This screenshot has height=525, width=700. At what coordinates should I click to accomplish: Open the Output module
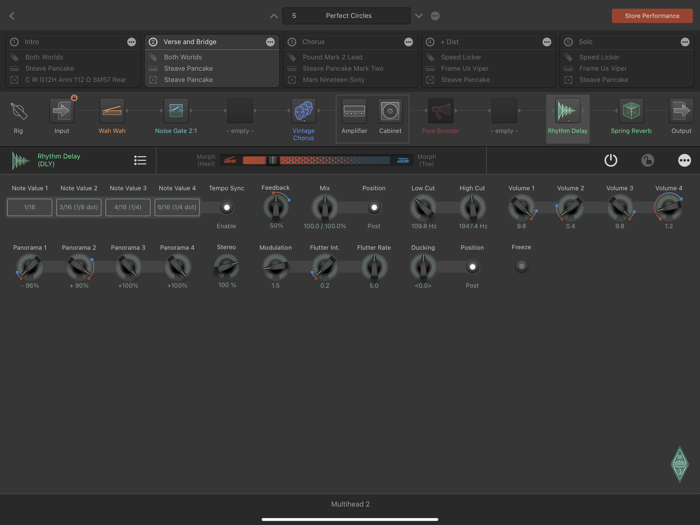681,111
